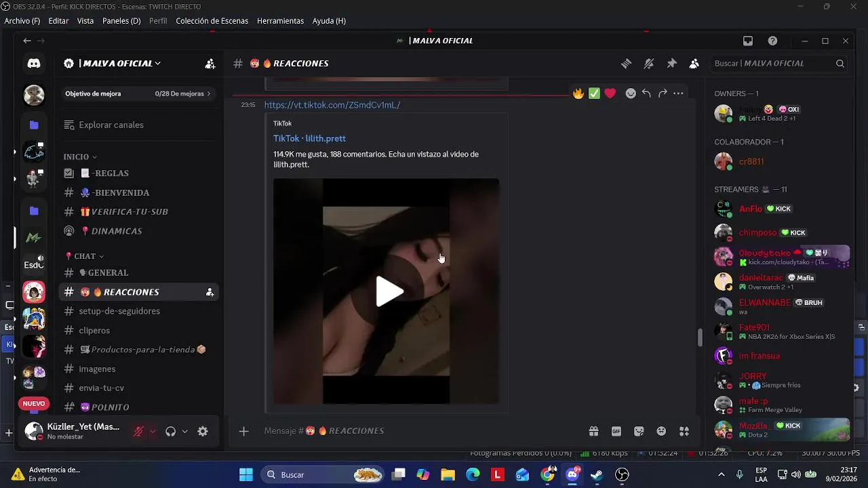This screenshot has height=488, width=868.
Task: Open the Vista menu in OBS
Action: [x=85, y=21]
